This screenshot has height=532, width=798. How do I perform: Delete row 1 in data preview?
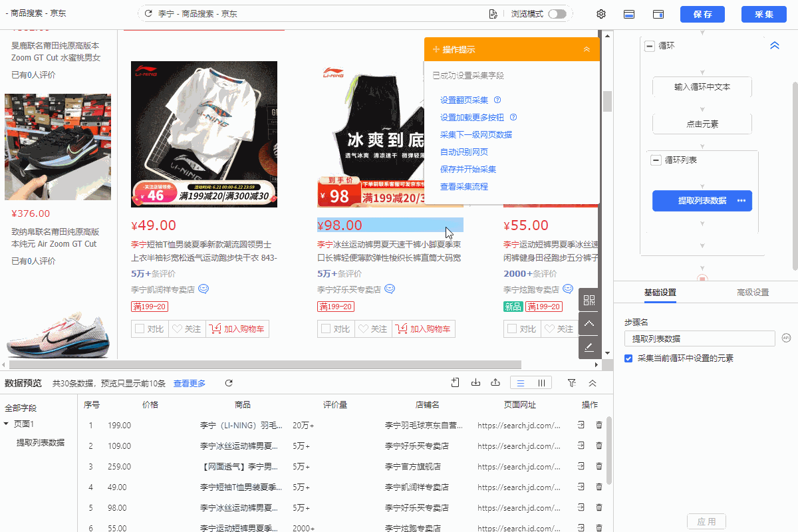coord(599,425)
